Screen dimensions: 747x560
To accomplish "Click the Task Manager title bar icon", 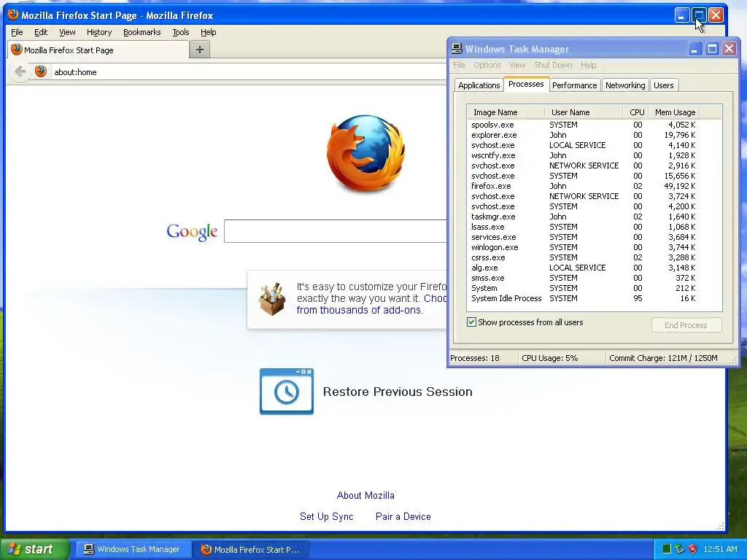I will tap(457, 49).
